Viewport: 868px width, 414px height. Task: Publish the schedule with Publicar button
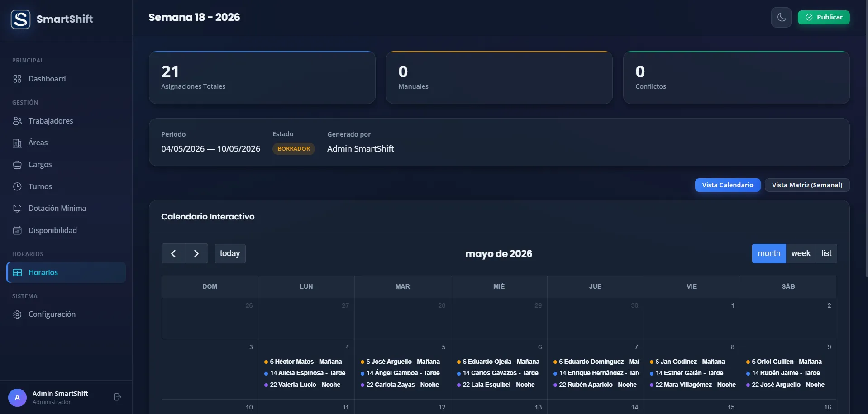pyautogui.click(x=824, y=17)
